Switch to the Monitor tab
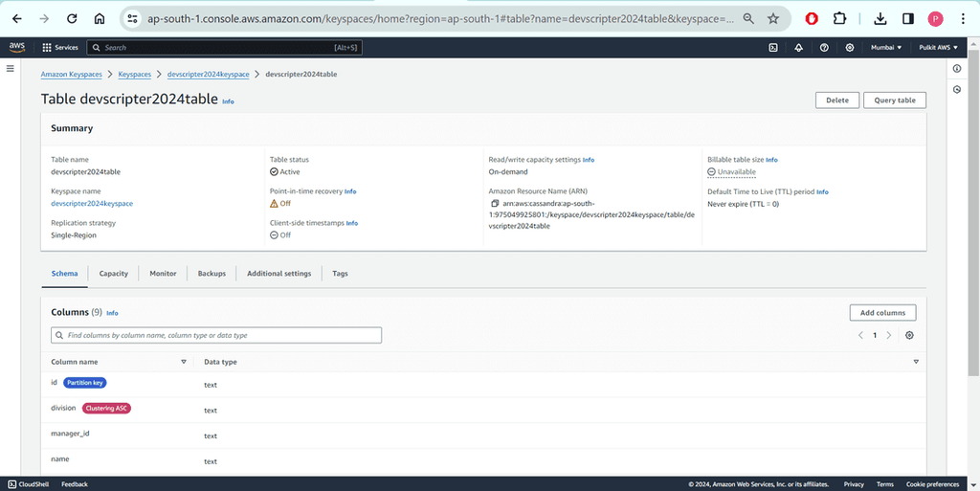The height and width of the screenshot is (491, 980). (163, 274)
